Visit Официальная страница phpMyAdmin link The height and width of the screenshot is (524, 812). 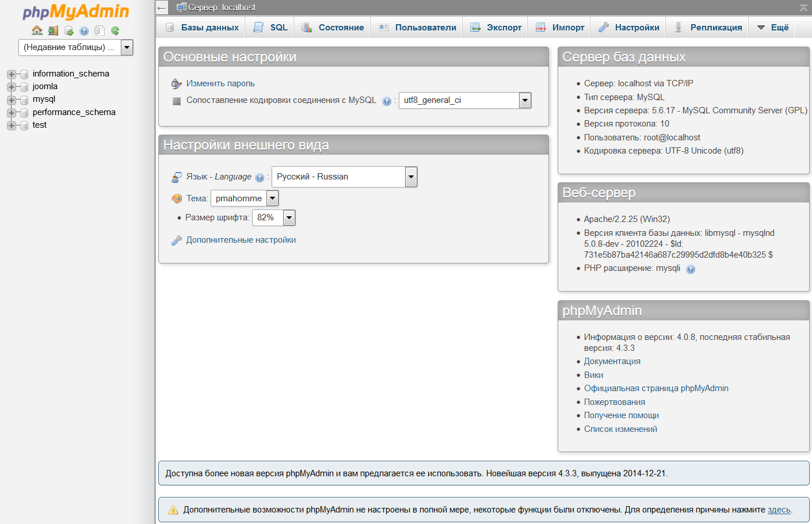click(x=656, y=388)
